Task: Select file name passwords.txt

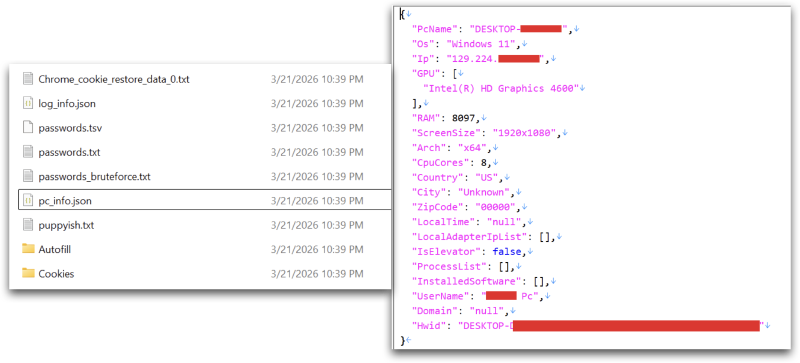Action: 69,152
